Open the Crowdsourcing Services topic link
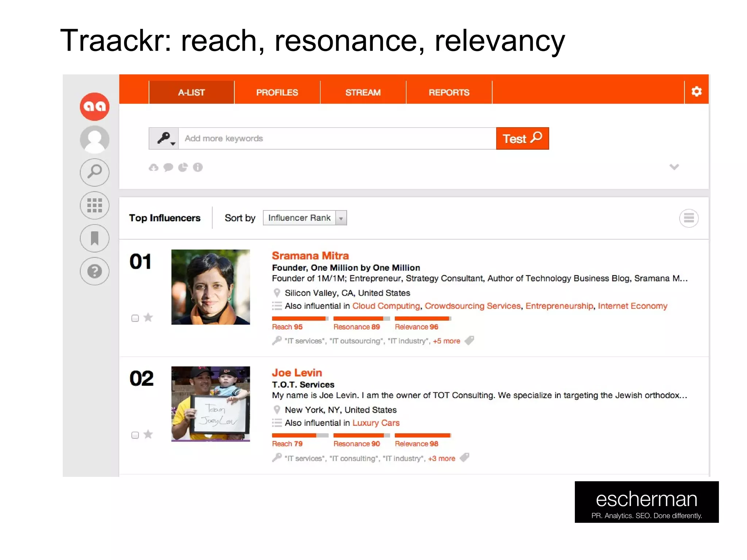Image resolution: width=747 pixels, height=560 pixels. (473, 306)
